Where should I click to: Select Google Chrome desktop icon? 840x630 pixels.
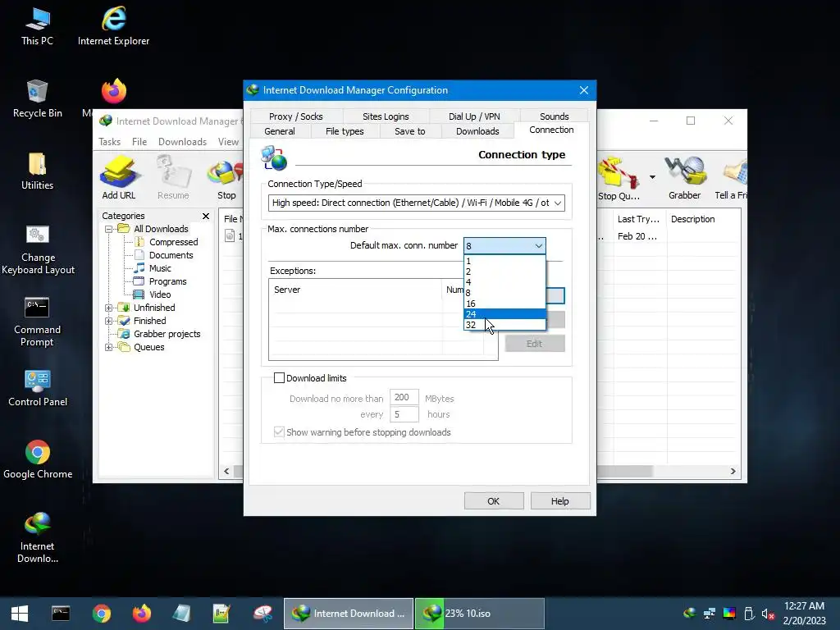coord(38,459)
